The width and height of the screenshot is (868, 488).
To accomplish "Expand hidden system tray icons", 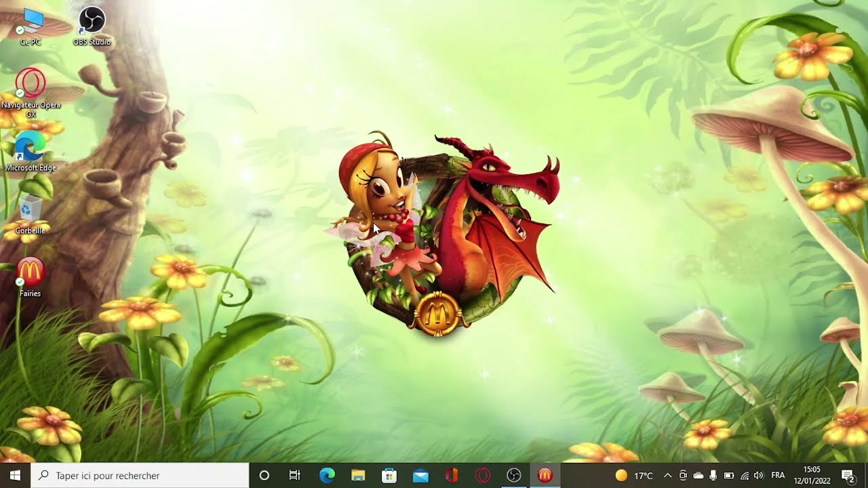I will 667,476.
